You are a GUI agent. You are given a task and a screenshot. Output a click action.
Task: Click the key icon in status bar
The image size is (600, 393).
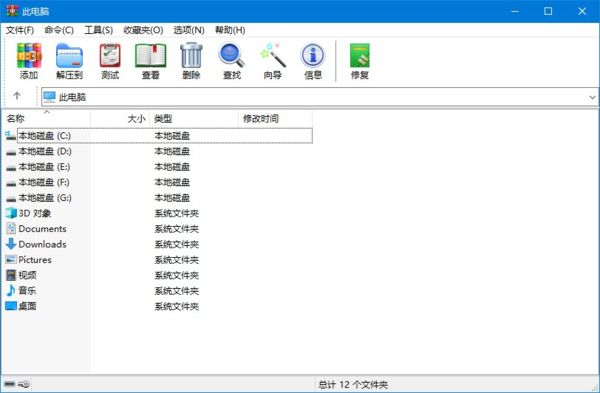(24, 384)
